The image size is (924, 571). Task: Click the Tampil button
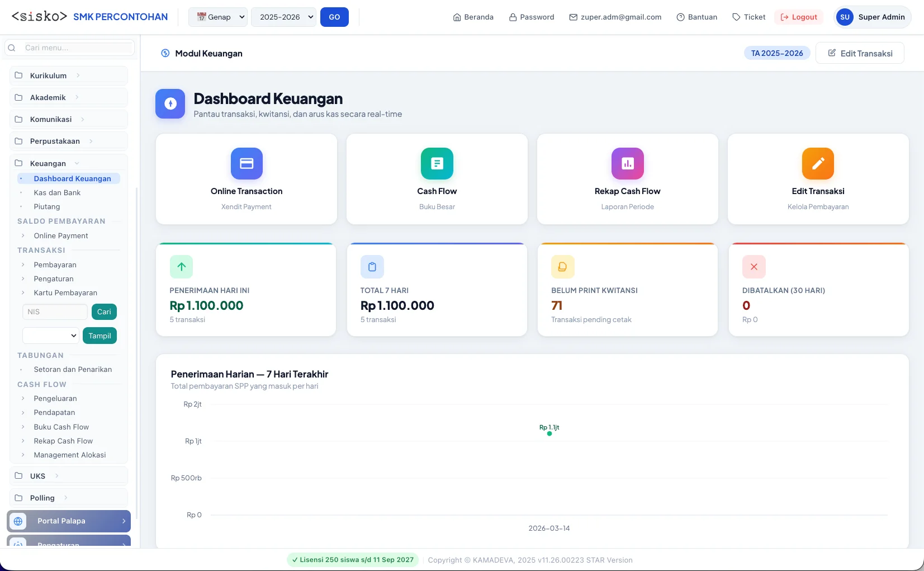[99, 336]
